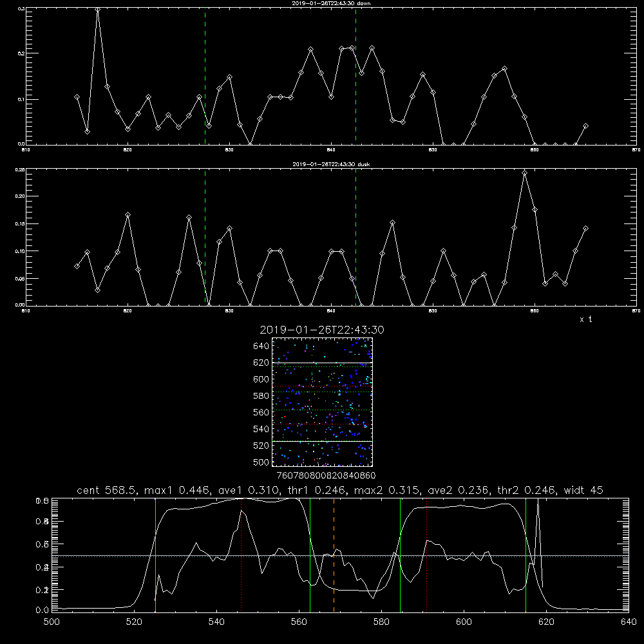Click the red dotted line near 546 in bottom plot

point(241,554)
